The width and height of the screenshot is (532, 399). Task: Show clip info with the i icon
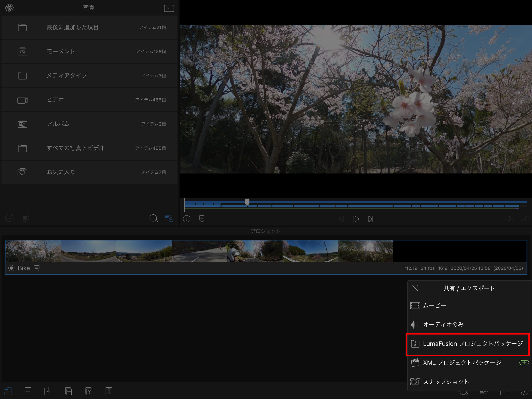[x=187, y=219]
